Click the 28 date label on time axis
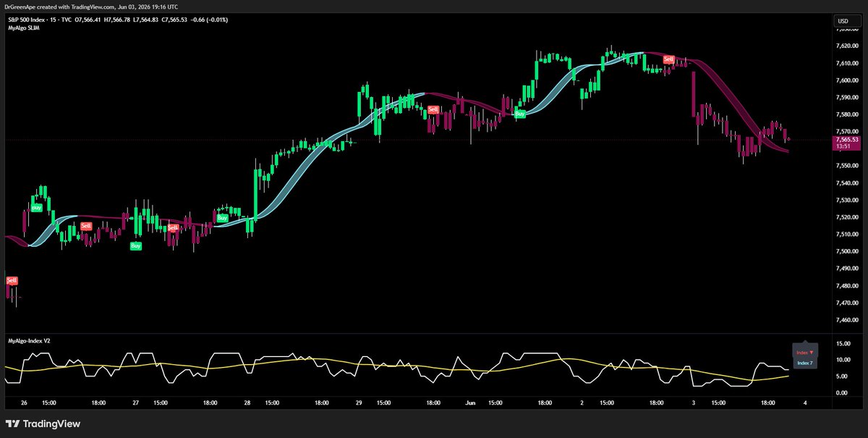 tap(247, 403)
